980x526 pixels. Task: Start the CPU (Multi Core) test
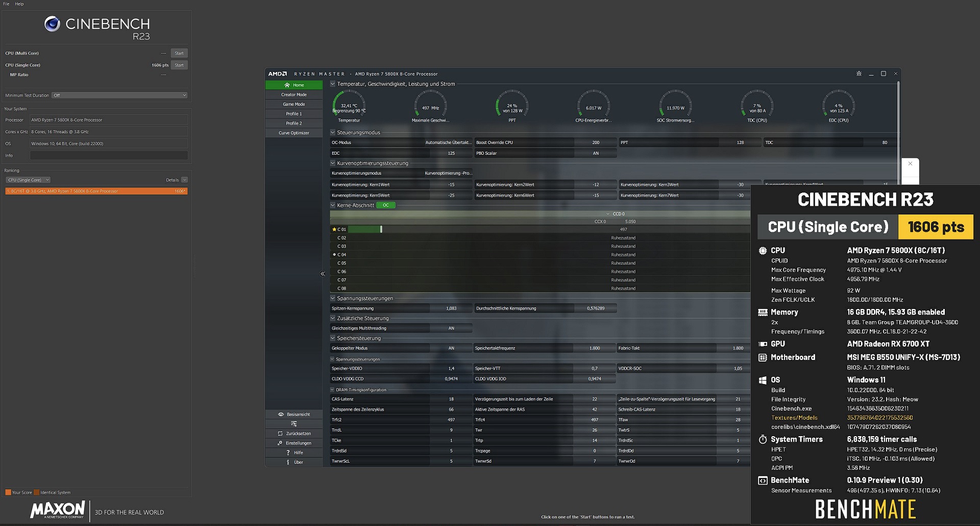point(179,53)
